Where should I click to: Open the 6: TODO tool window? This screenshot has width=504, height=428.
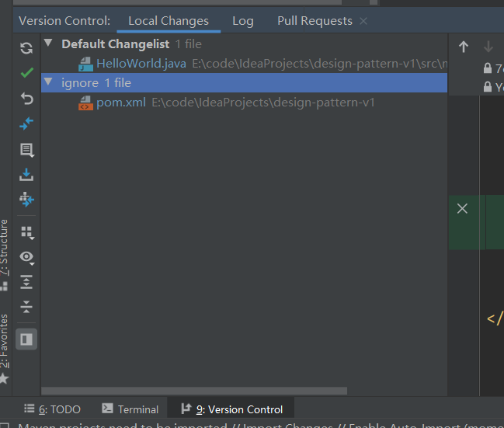(52, 409)
